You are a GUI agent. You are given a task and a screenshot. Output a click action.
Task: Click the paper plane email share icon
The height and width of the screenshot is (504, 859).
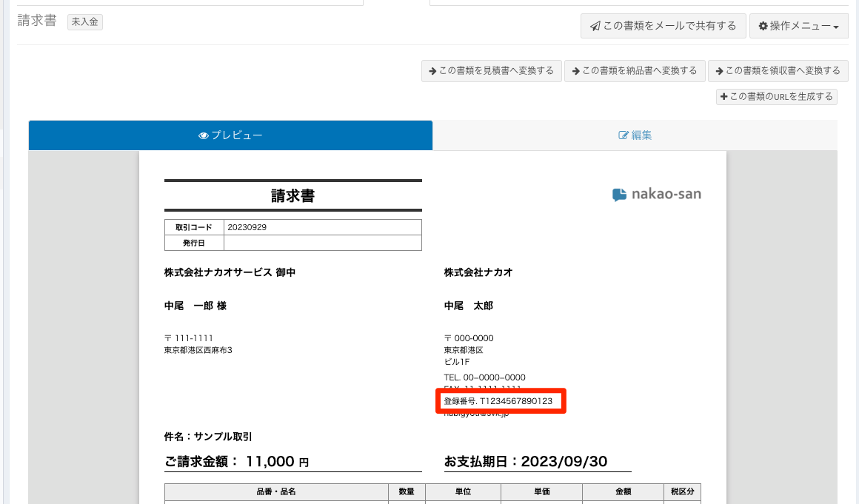(x=595, y=26)
